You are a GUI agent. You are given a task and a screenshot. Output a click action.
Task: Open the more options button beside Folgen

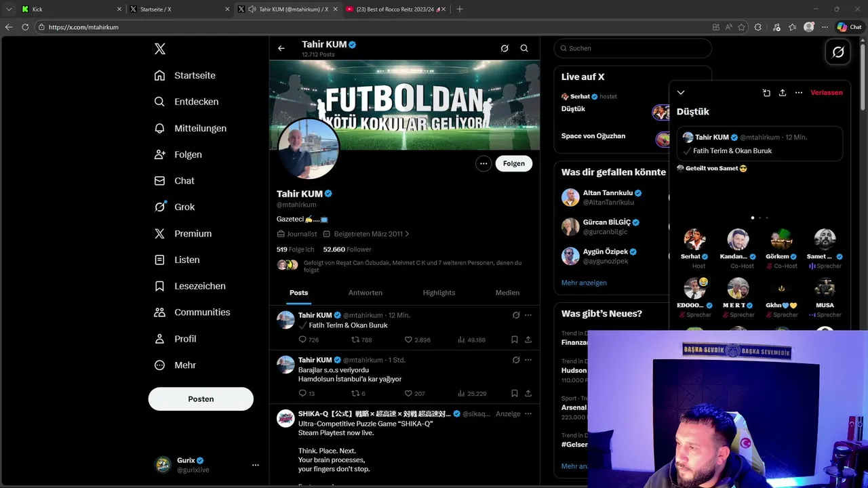(x=483, y=163)
